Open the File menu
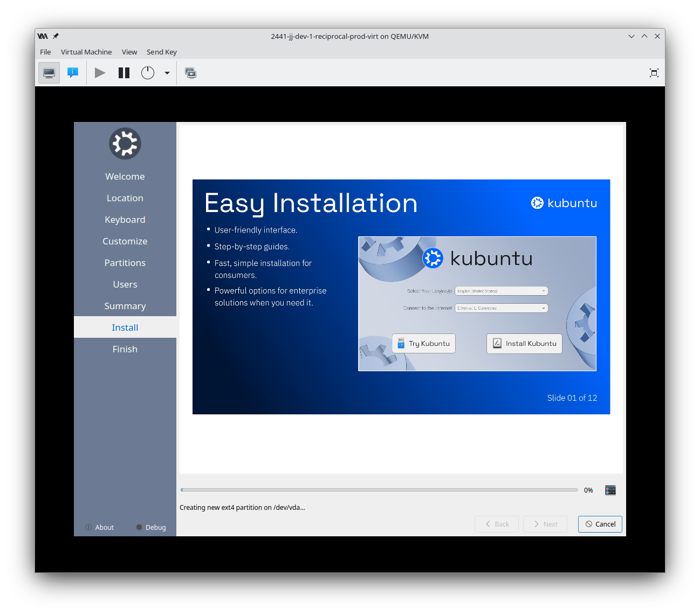 (x=45, y=52)
